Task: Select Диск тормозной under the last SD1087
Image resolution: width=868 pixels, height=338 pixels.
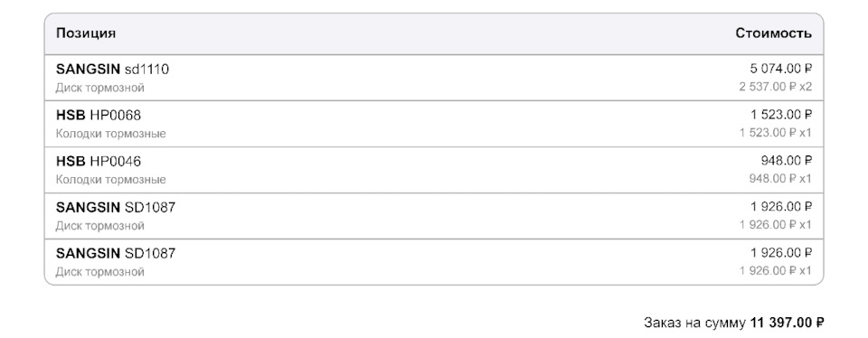Action: coord(100,272)
